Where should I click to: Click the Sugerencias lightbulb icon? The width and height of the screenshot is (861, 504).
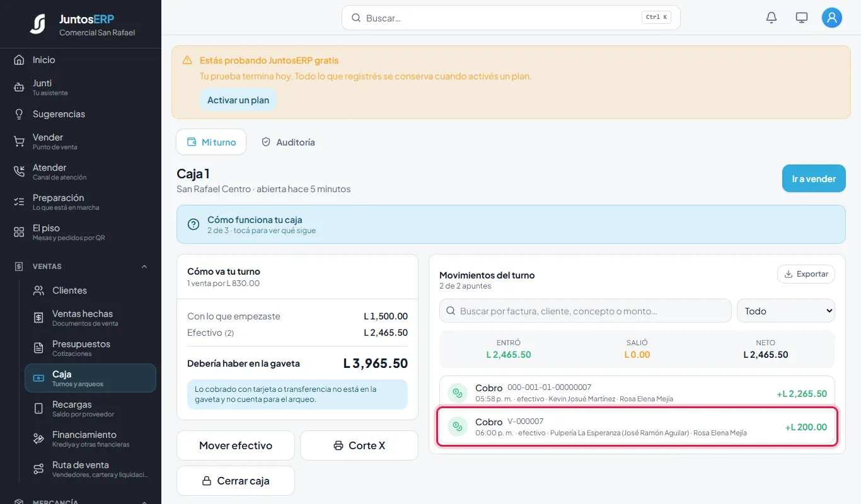[19, 114]
